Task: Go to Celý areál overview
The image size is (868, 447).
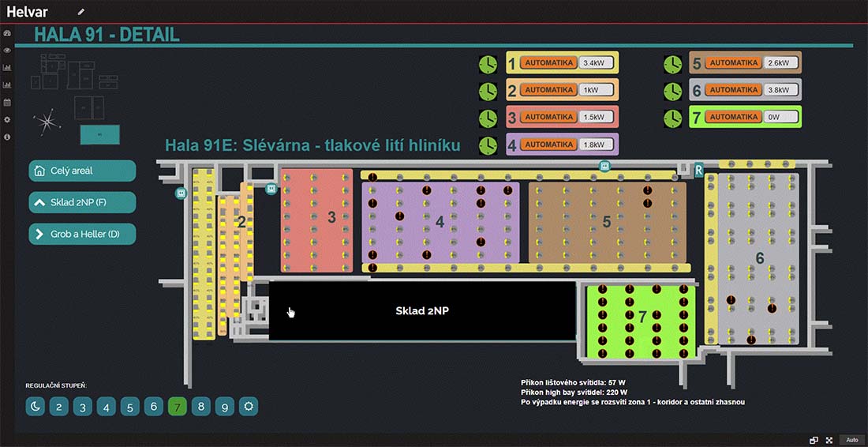Action: tap(82, 171)
